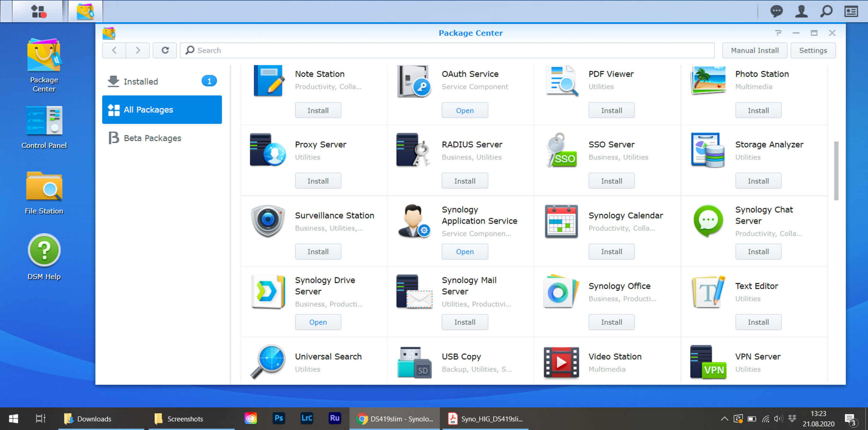Open Control Panel desktop shortcut
Viewport: 868px width, 430px height.
pos(44,128)
